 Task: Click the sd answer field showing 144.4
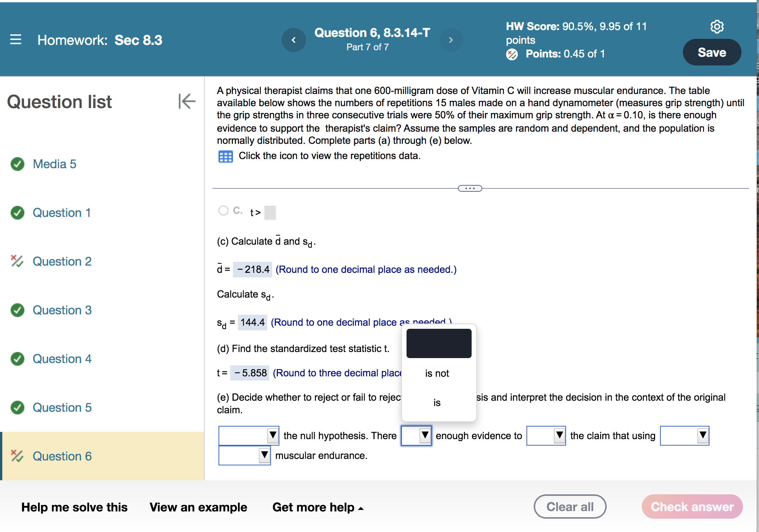[x=252, y=322]
